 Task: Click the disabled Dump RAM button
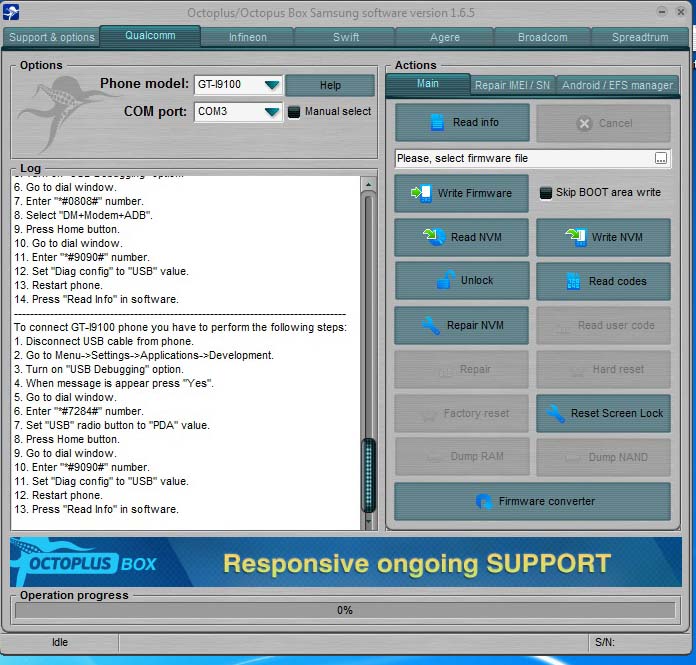(462, 456)
